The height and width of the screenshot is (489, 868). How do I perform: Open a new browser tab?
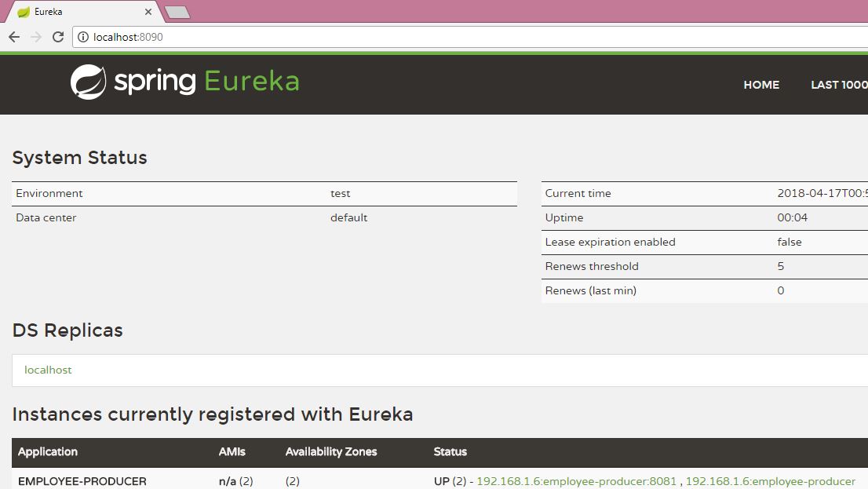(177, 12)
